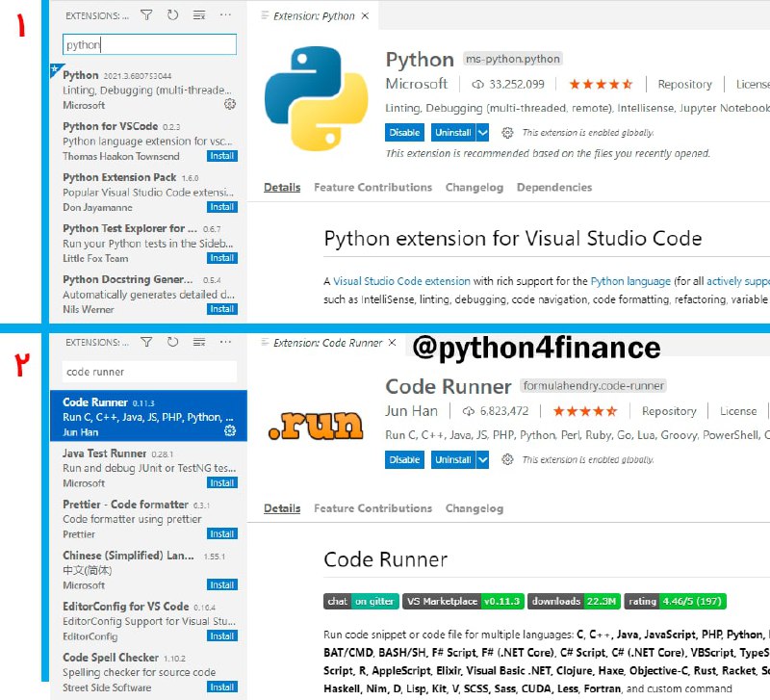Open the Code Runner License link
The width and height of the screenshot is (770, 700).
click(x=738, y=411)
